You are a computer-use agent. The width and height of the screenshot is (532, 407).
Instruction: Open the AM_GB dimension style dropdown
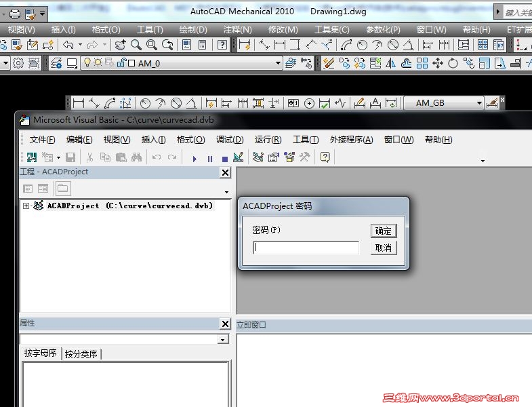tap(479, 103)
